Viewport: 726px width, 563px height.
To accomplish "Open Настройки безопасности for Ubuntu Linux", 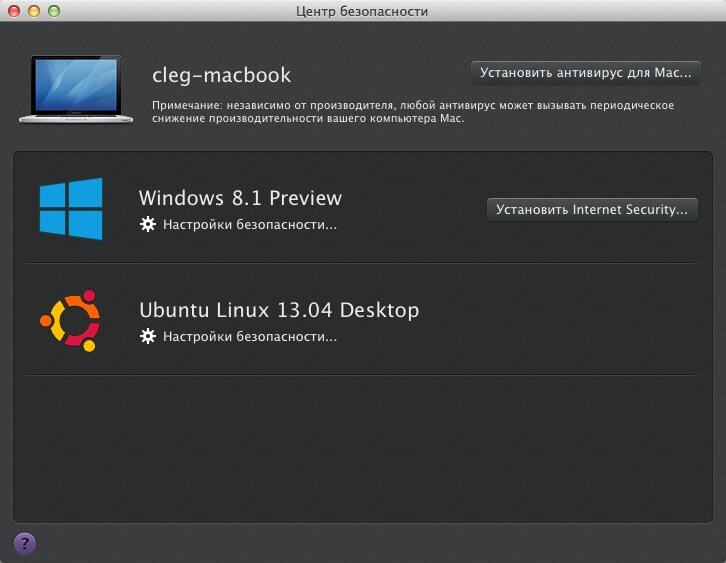I will 250,337.
